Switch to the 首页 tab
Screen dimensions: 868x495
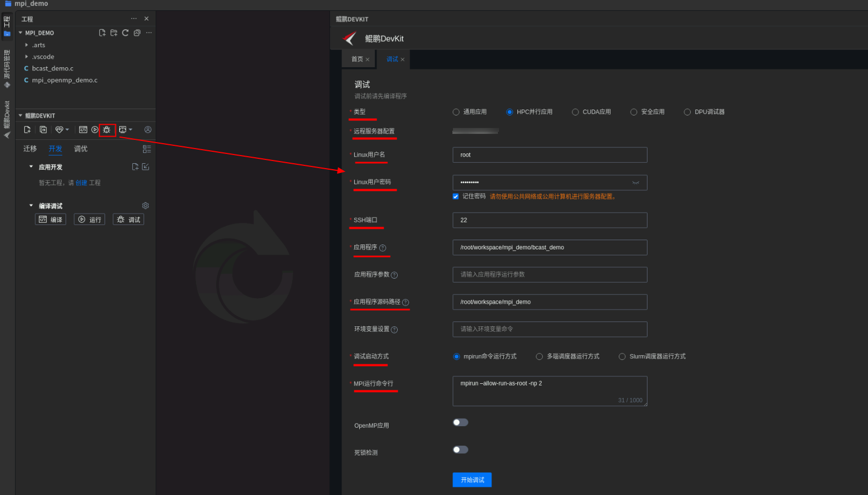[357, 59]
